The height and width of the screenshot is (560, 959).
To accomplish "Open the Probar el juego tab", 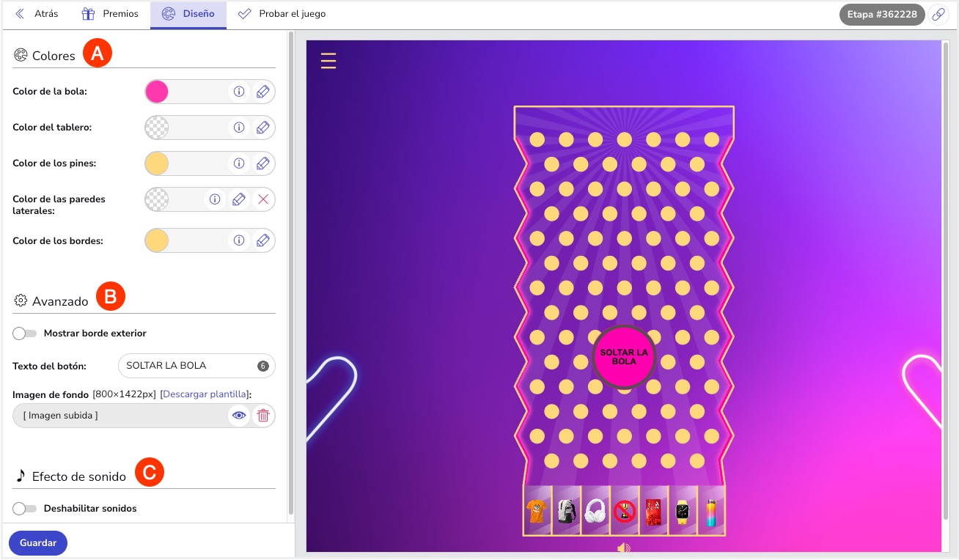I will coord(282,14).
